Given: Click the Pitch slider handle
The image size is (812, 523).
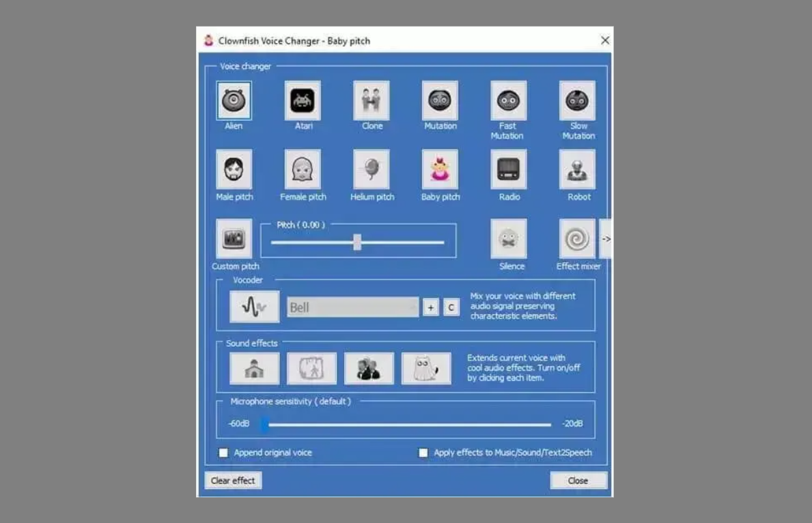Looking at the screenshot, I should [356, 242].
